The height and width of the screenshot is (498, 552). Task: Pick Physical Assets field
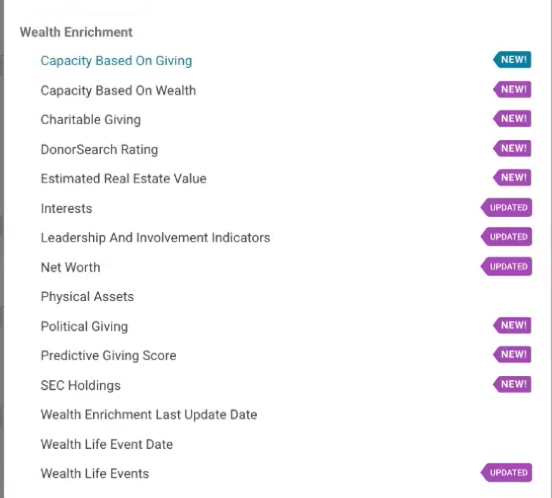pyautogui.click(x=87, y=296)
